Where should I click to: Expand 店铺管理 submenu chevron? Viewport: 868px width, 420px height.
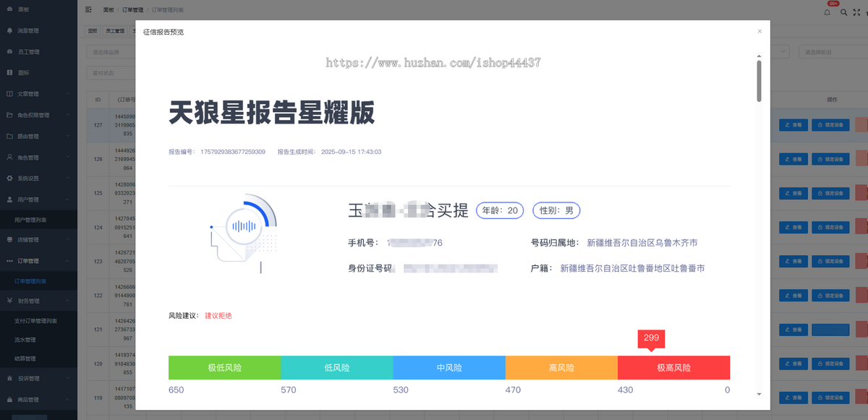coord(67,239)
